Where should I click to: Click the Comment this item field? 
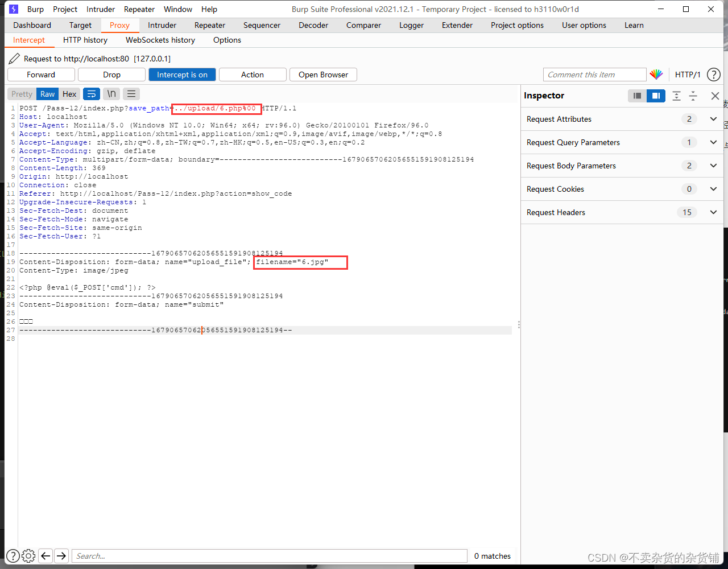point(595,75)
